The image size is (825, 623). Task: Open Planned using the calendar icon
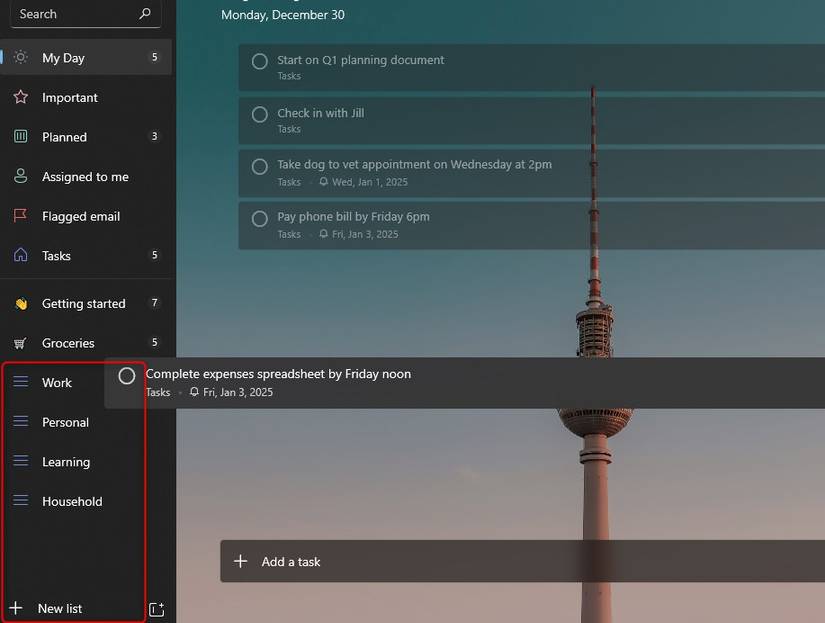tap(20, 137)
